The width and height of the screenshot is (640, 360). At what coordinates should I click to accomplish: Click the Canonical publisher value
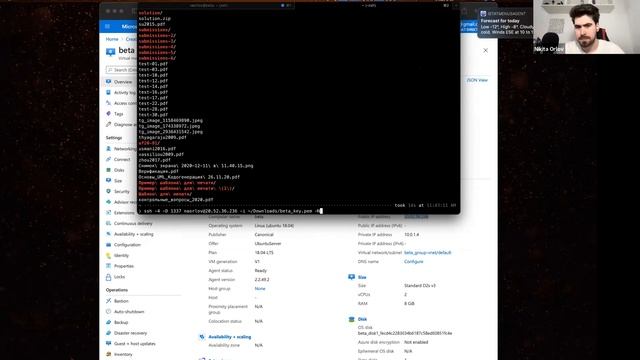(x=264, y=235)
